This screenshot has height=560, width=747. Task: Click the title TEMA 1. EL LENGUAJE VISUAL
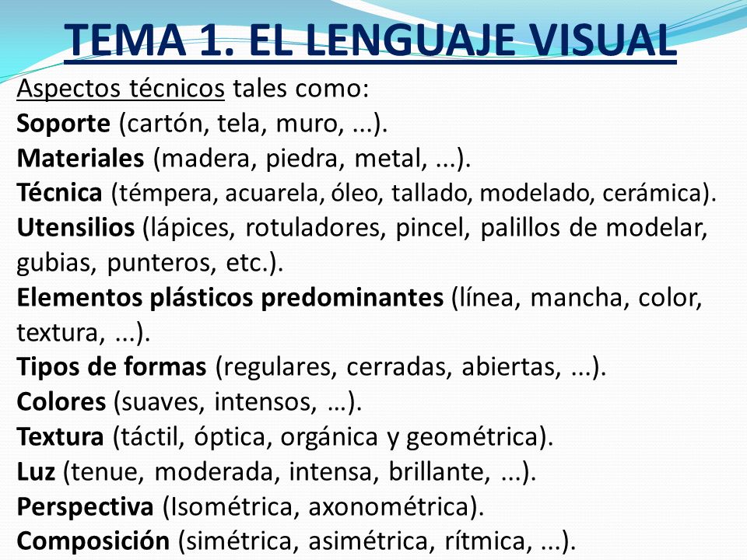(370, 40)
